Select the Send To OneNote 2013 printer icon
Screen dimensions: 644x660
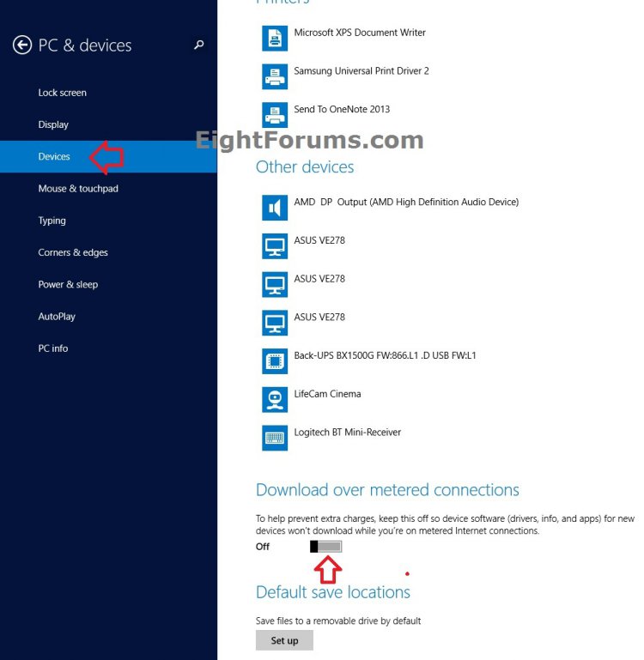pos(275,114)
